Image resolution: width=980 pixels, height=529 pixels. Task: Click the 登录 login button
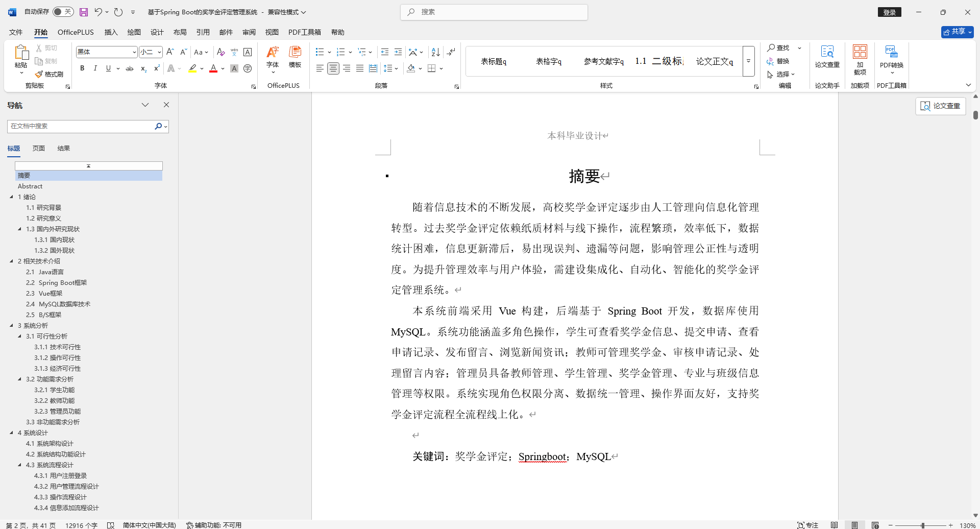pos(889,12)
